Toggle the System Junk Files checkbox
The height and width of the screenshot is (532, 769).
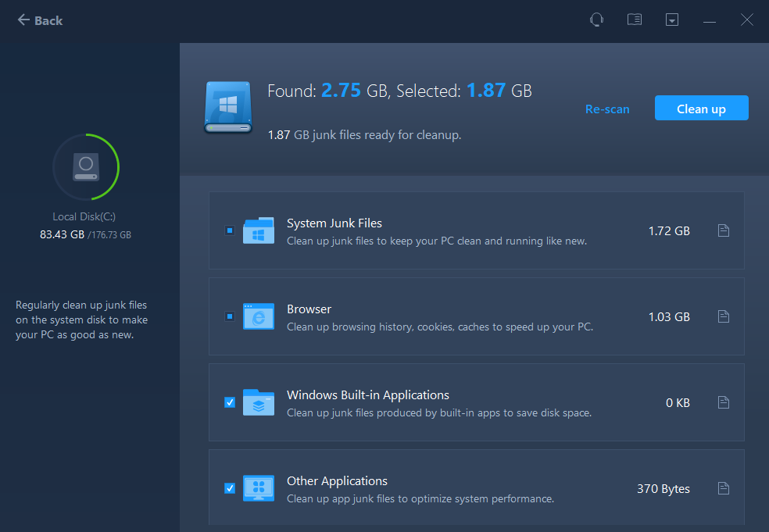coord(230,230)
